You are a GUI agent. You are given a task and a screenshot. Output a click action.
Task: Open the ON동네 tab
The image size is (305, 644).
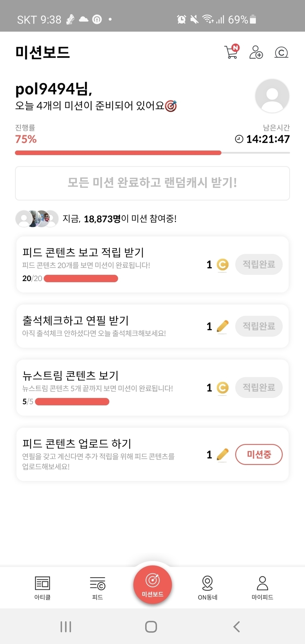click(208, 587)
